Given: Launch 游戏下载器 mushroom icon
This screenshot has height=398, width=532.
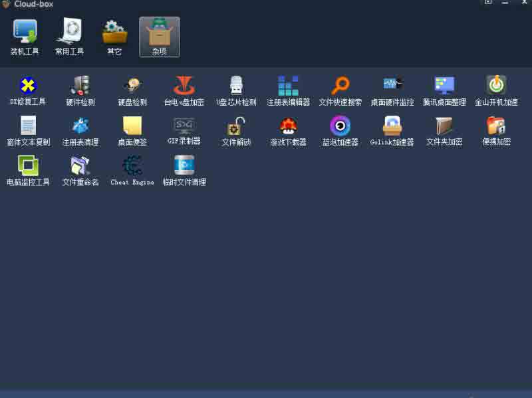Looking at the screenshot, I should 288,131.
